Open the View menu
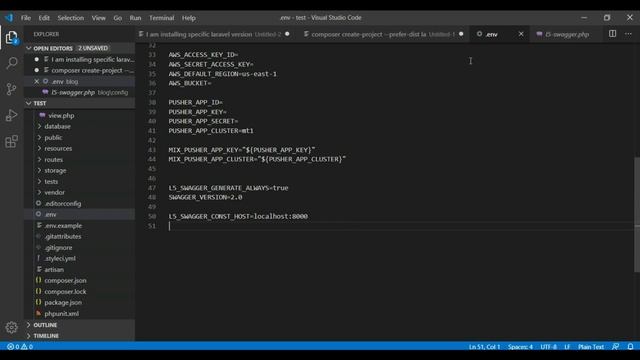 tap(98, 18)
